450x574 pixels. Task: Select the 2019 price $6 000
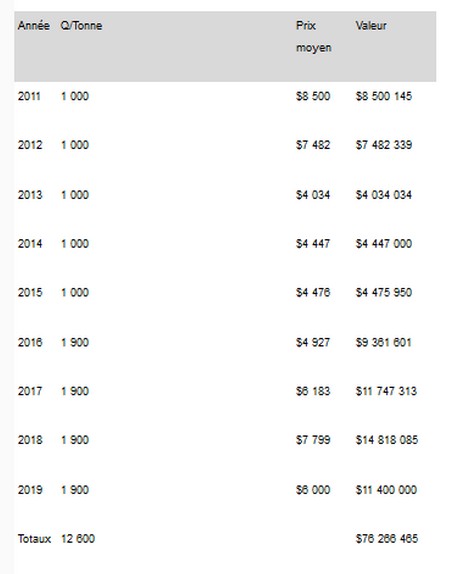[x=313, y=490]
